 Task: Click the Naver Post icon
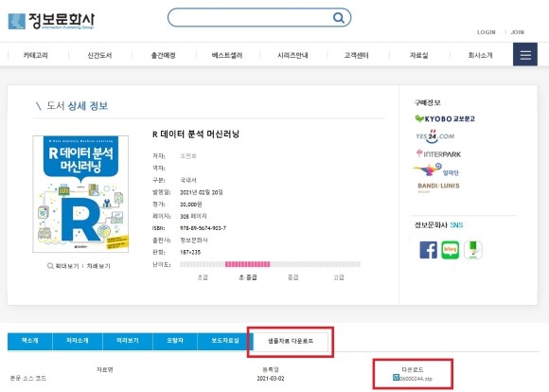(x=473, y=250)
